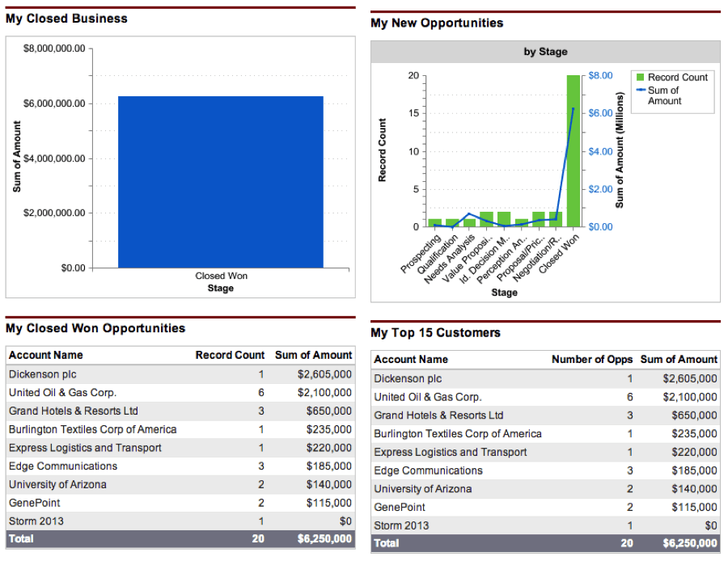Click GenePoint in My Closed Won Opportunities table
Screen dimensions: 728x561
click(32, 503)
